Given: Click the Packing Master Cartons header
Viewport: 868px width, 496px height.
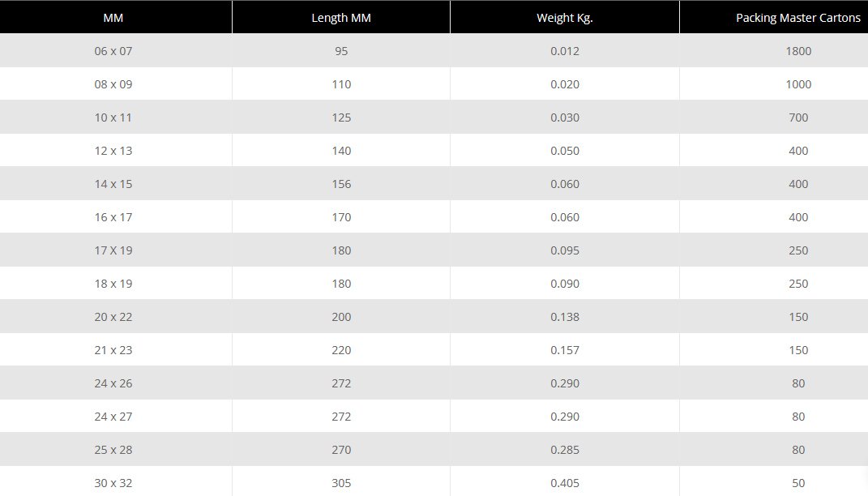Looking at the screenshot, I should pos(797,18).
